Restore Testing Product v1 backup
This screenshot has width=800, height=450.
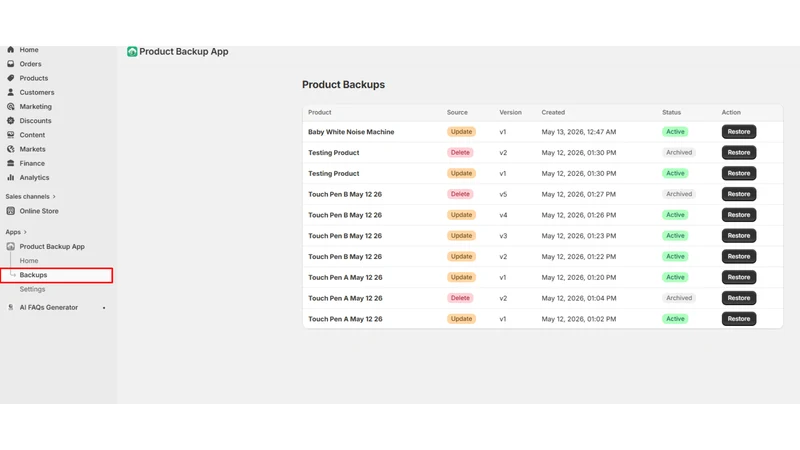pos(739,173)
